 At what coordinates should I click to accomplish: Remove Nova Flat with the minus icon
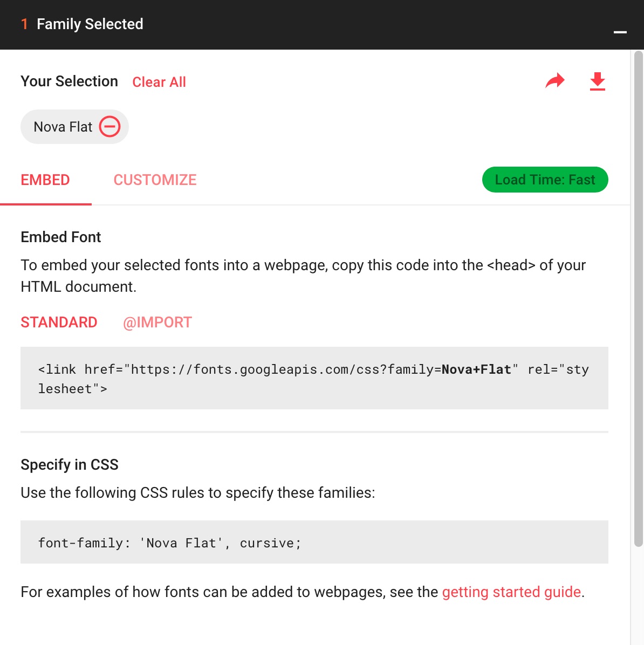109,126
